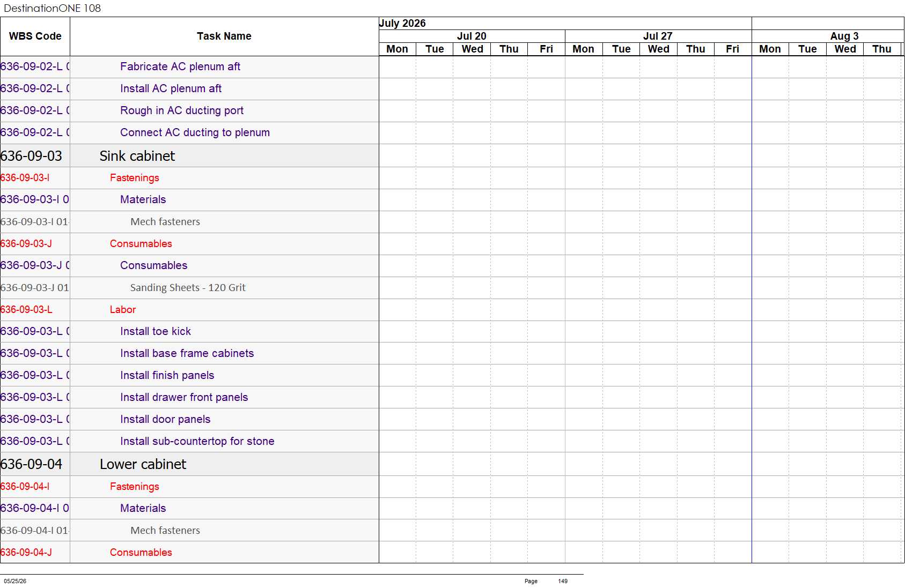Screen dimensions: 905x588
Task: Click the Jul 20 week header
Action: point(472,36)
